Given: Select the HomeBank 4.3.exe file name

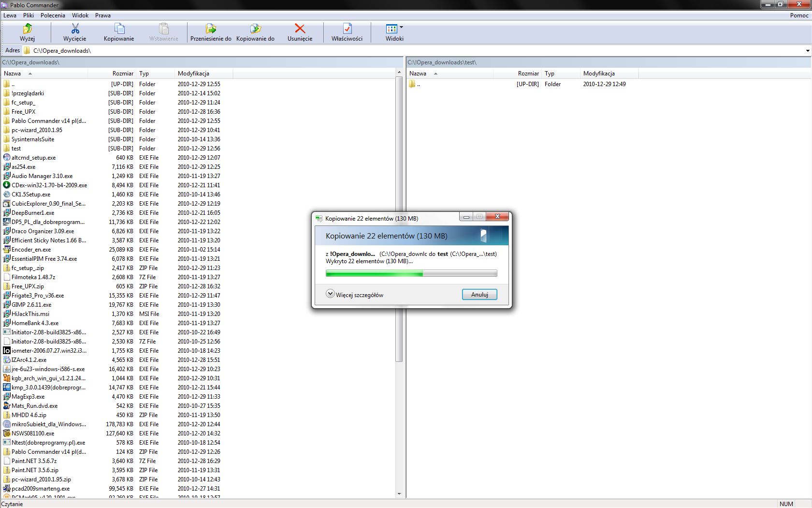Looking at the screenshot, I should pyautogui.click(x=35, y=323).
